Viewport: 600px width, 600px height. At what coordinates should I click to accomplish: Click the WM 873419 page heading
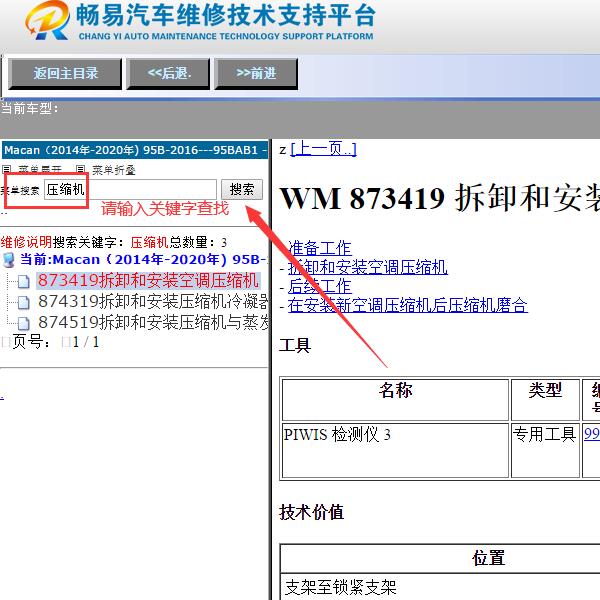point(439,199)
